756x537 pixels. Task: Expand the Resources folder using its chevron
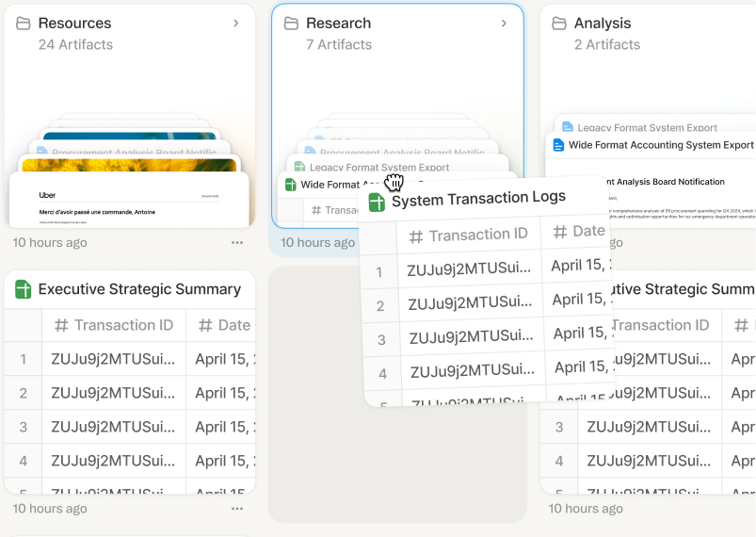[235, 24]
